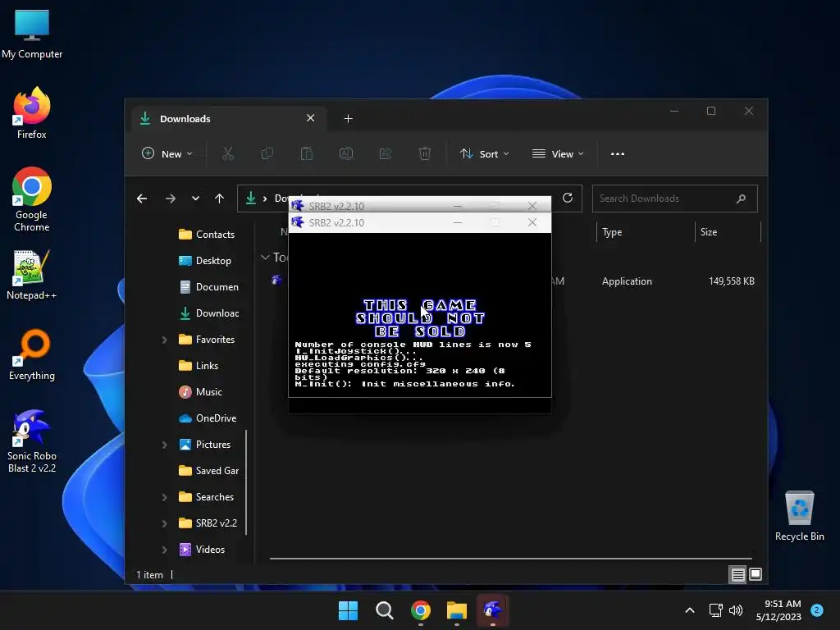Select OneDrive in the navigation pane
This screenshot has height=630, width=840.
pos(208,418)
